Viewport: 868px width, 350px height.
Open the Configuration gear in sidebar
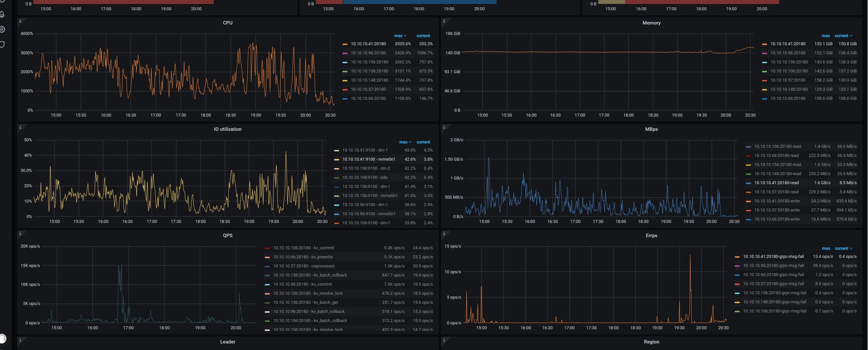point(2,29)
